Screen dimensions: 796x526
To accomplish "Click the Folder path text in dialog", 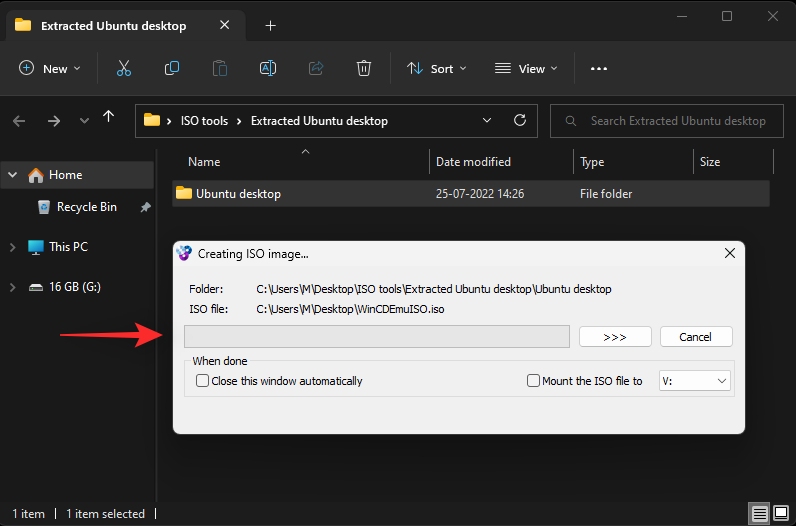I will pyautogui.click(x=434, y=289).
